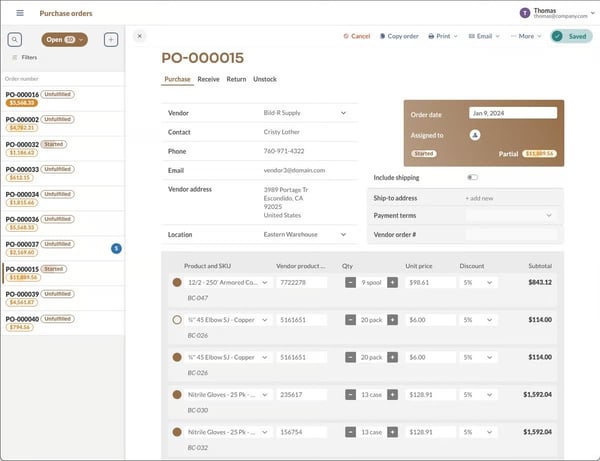Switch to the Unstock tab
The image size is (600, 461).
265,79
